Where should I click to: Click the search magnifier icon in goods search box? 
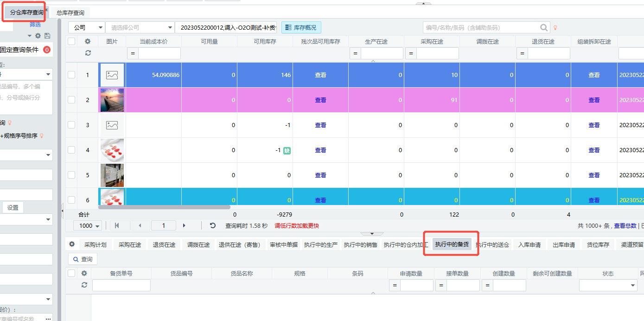coord(544,28)
